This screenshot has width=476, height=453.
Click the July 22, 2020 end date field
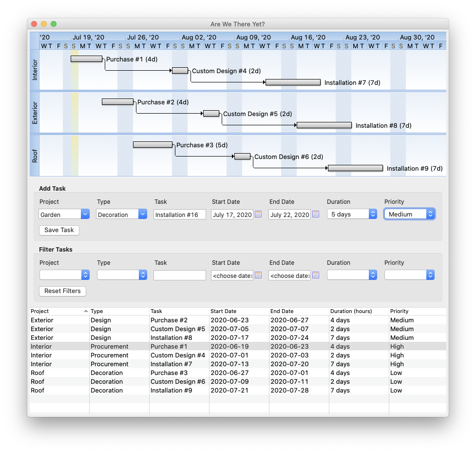[x=289, y=215]
